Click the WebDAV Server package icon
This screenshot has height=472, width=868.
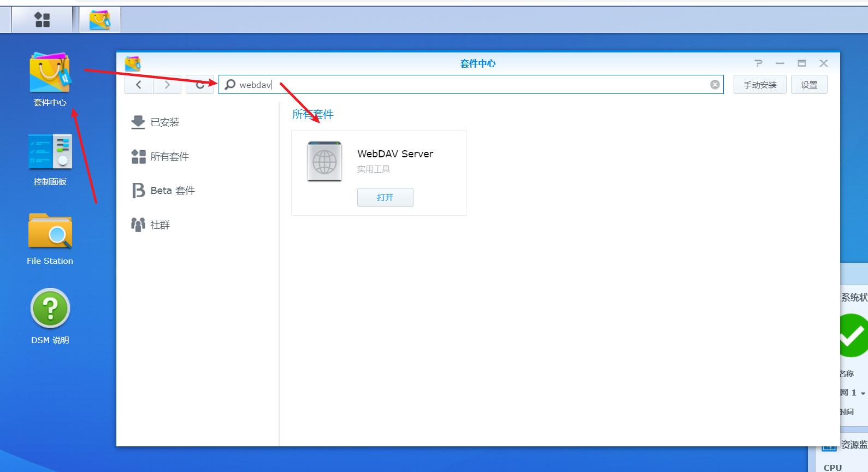coord(324,161)
